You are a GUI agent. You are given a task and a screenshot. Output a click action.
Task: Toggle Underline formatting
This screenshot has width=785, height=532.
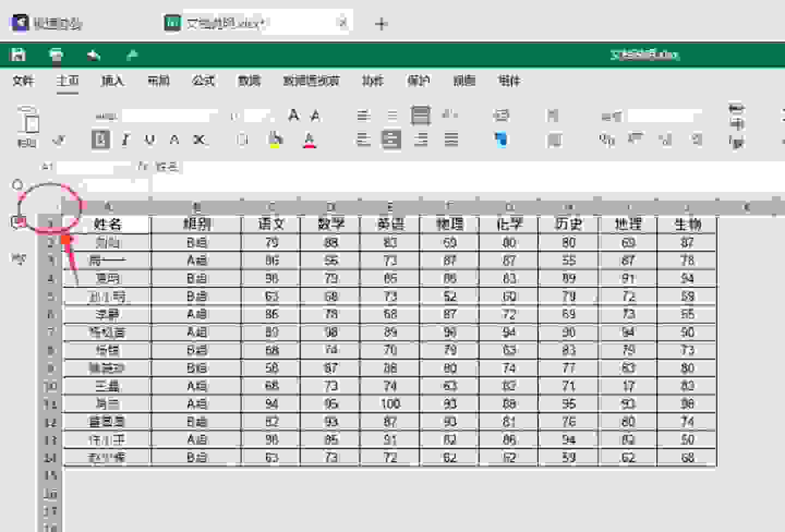click(x=150, y=140)
